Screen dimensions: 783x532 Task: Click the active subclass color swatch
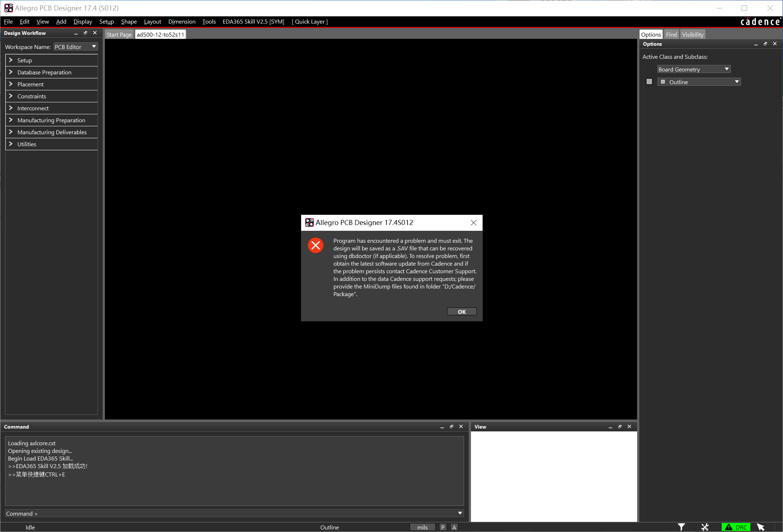(649, 82)
